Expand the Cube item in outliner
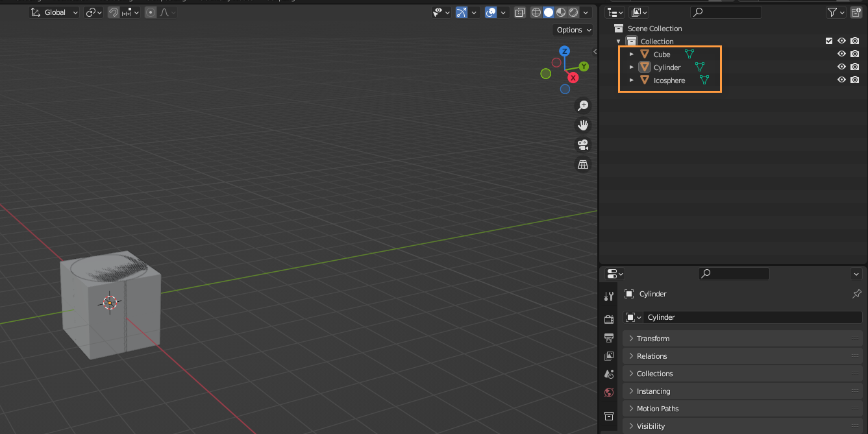Viewport: 868px width, 434px height. pos(632,54)
